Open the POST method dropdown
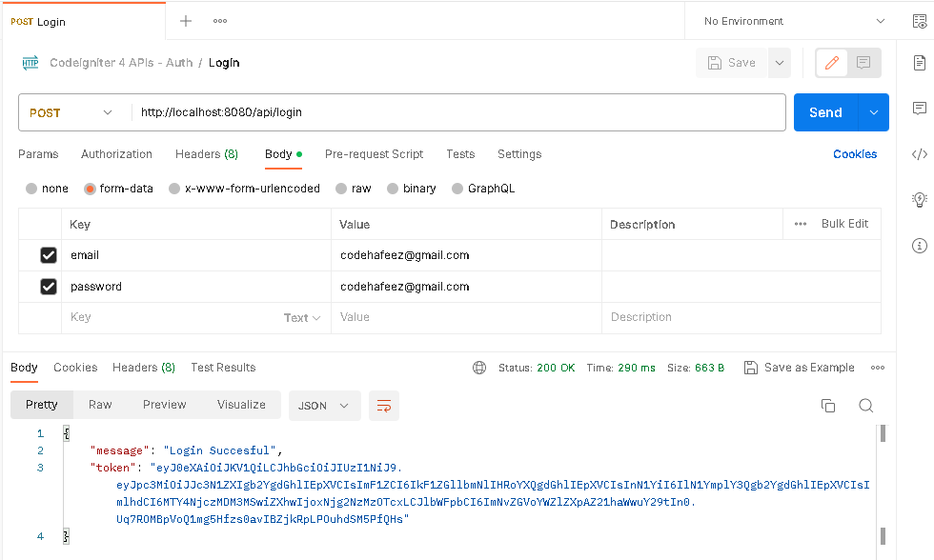 [71, 112]
